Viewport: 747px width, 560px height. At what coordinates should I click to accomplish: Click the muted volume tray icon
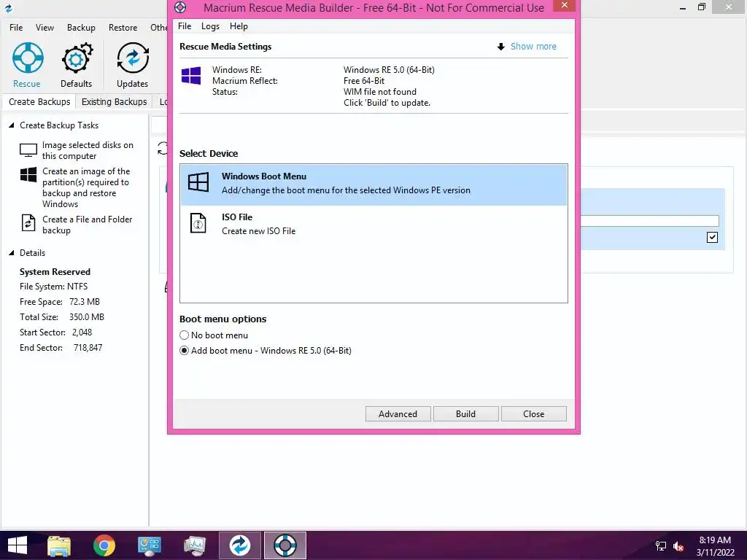[678, 546]
